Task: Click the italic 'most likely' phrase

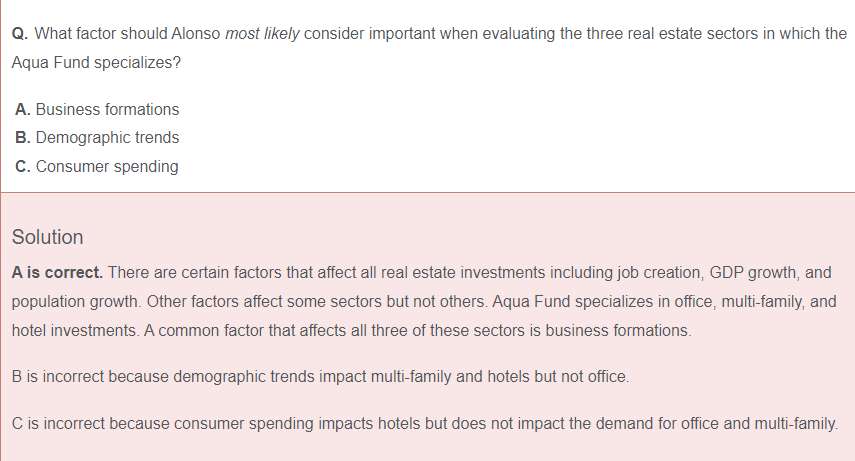Action: pos(262,34)
